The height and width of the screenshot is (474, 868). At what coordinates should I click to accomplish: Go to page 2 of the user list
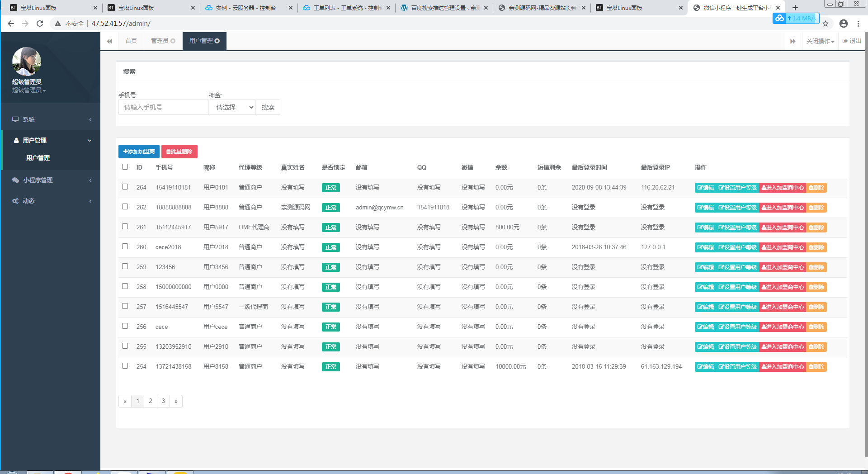[151, 401]
